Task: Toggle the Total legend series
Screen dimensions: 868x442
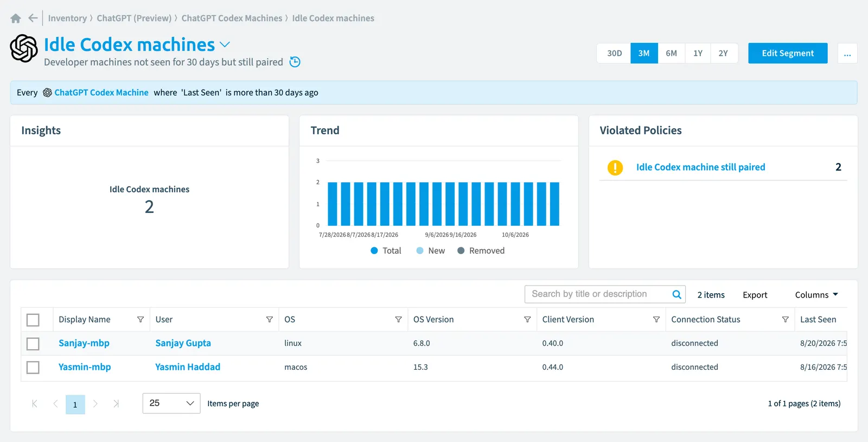Action: click(x=386, y=251)
